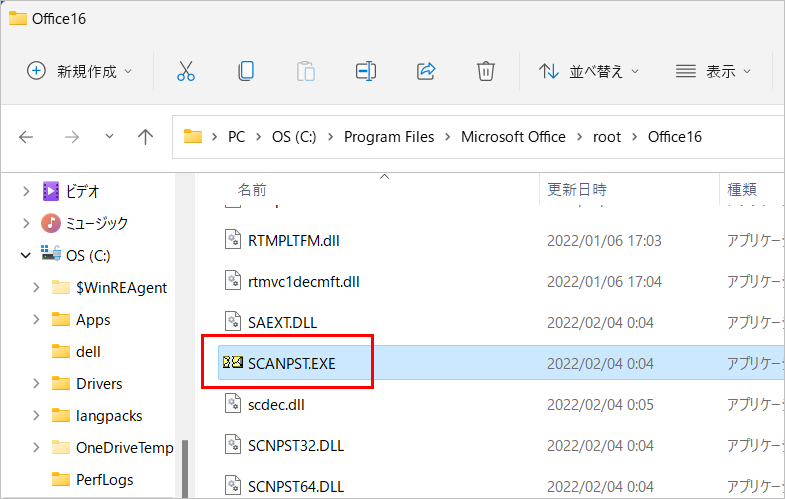Expand the Drivers folder node
785x499 pixels.
36,383
